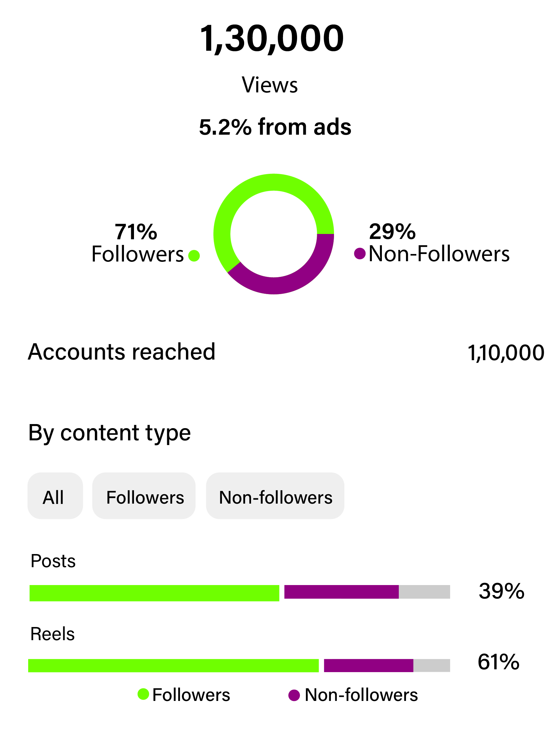This screenshot has height=731, width=560.
Task: Tap the 1,10,000 accounts reached value
Action: (506, 353)
